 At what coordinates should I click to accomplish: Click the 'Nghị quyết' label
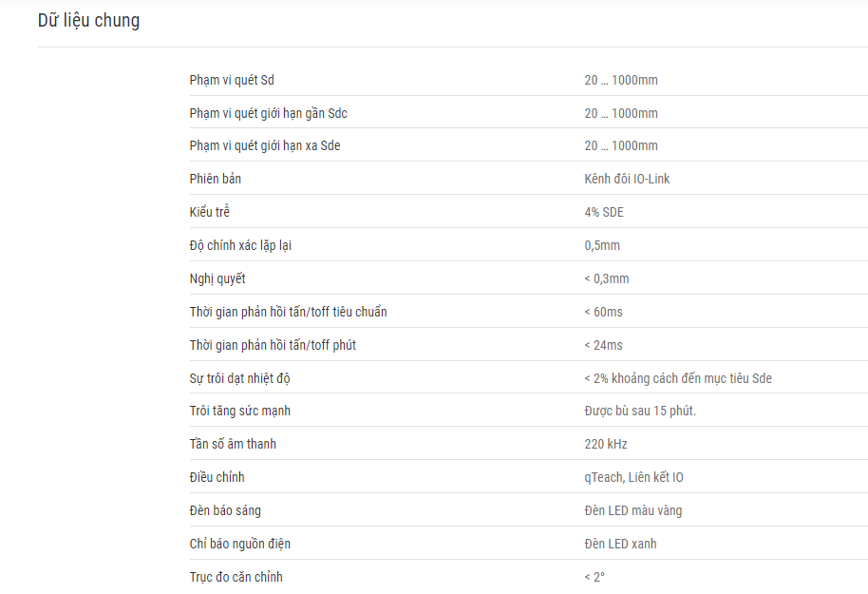click(217, 278)
